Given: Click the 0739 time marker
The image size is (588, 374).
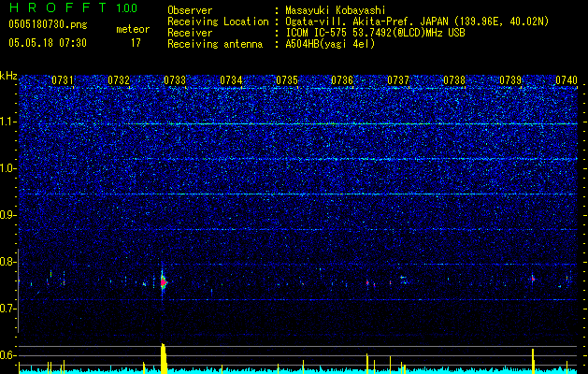Looking at the screenshot, I should [510, 79].
